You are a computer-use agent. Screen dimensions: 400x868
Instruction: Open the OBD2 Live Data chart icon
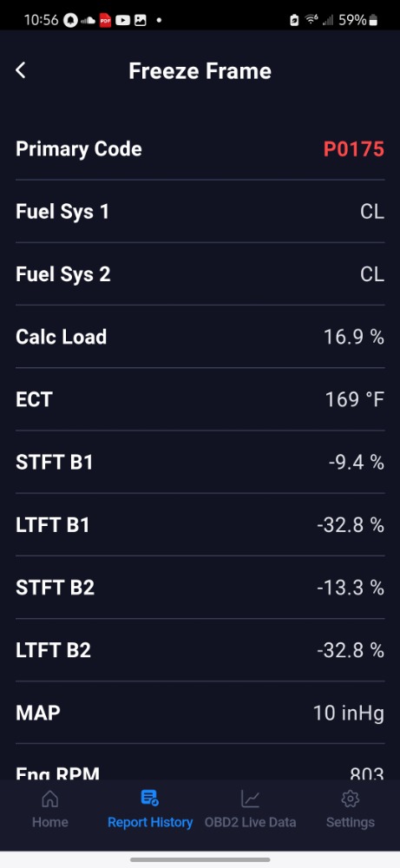(x=250, y=799)
